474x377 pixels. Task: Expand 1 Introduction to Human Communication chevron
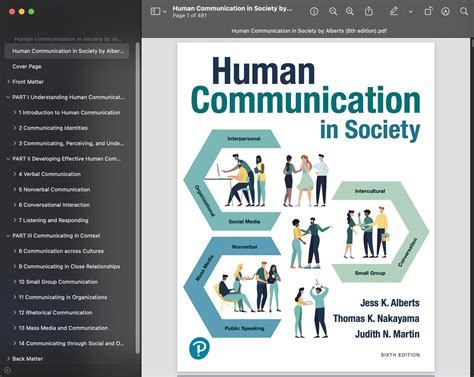coord(15,113)
